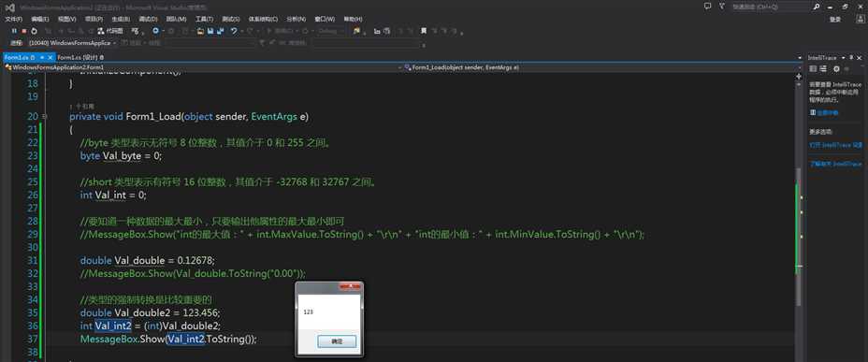The image size is (868, 362).
Task: Click the sign-in (登录) link
Action: pyautogui.click(x=835, y=19)
